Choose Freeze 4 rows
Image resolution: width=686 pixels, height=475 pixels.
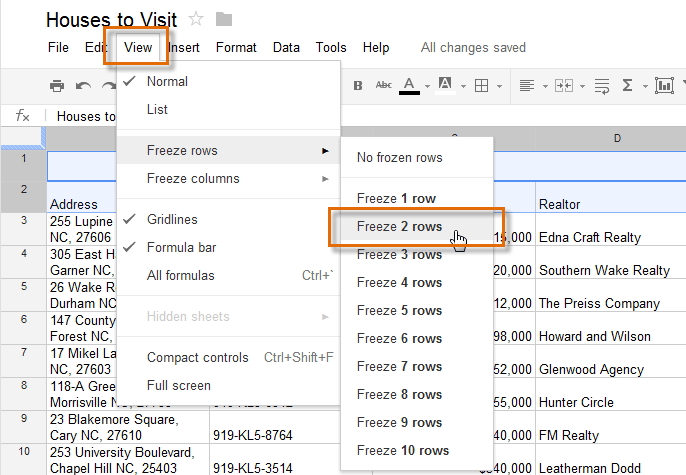417,283
